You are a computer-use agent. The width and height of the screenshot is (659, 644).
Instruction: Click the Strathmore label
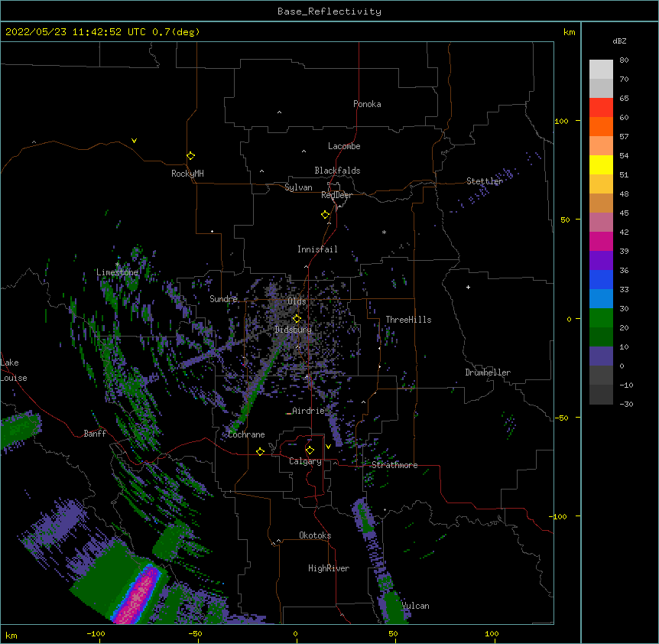tap(394, 465)
